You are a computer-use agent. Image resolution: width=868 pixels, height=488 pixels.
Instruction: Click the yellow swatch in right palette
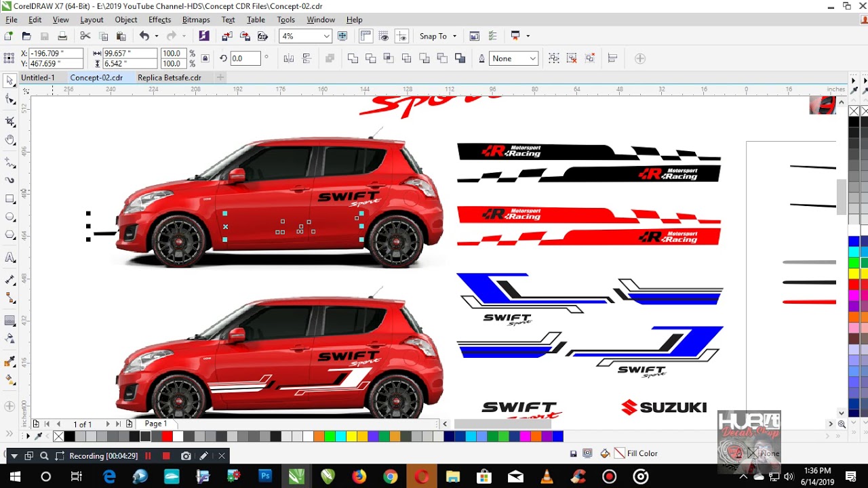[x=854, y=273]
